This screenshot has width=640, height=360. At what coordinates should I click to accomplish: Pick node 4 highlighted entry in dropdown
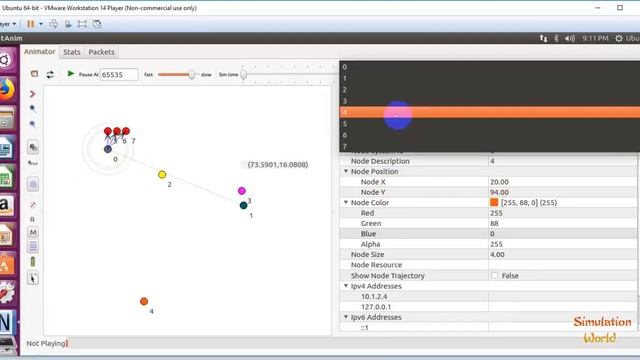[489, 112]
